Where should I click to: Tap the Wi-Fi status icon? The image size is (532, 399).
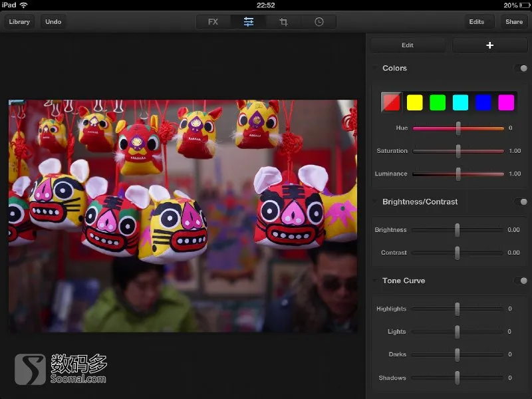tap(24, 5)
